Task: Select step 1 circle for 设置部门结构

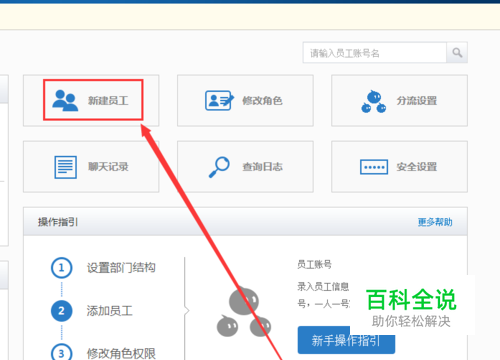Action: click(61, 268)
